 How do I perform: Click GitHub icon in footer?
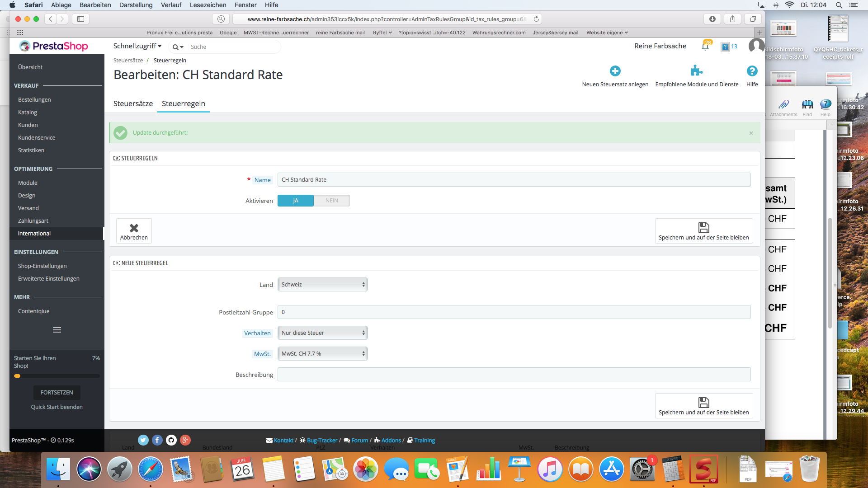(171, 440)
